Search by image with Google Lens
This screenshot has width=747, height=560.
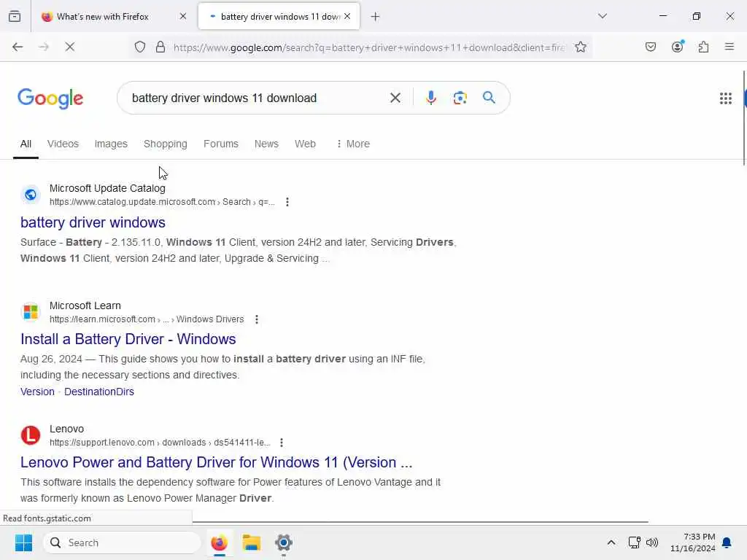[460, 98]
